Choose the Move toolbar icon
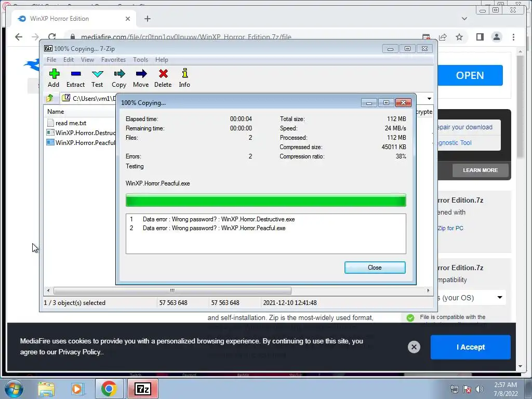Image resolution: width=532 pixels, height=399 pixels. coord(141,78)
